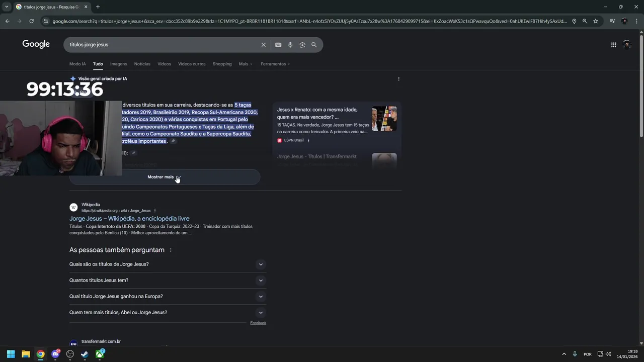Open the volume icon in system tray
644x362 pixels.
coord(608,354)
